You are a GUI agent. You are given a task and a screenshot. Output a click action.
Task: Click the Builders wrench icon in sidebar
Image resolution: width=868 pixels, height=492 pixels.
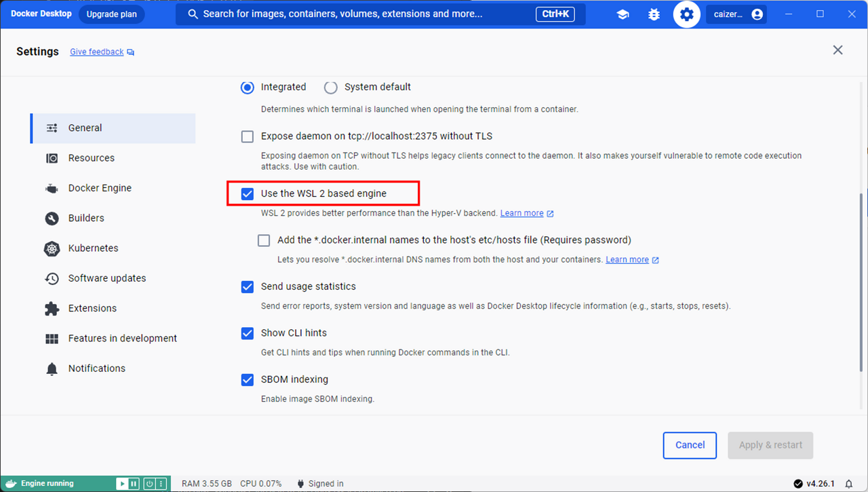pyautogui.click(x=52, y=218)
